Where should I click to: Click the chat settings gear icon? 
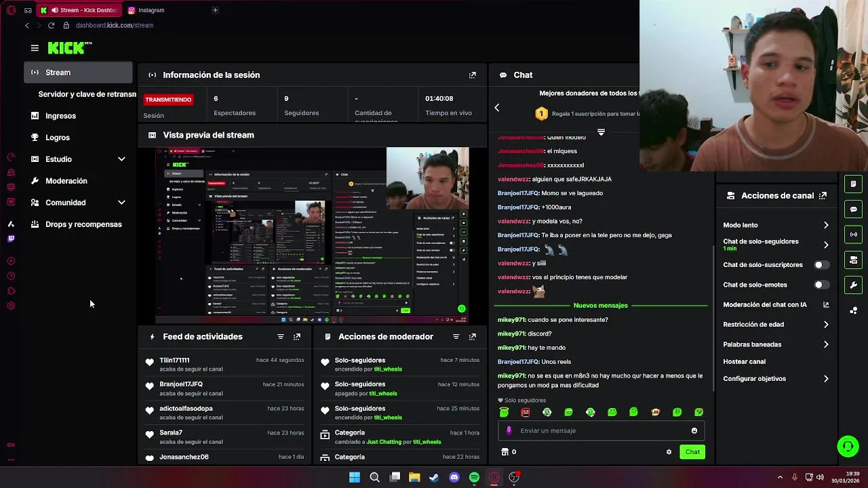(669, 452)
